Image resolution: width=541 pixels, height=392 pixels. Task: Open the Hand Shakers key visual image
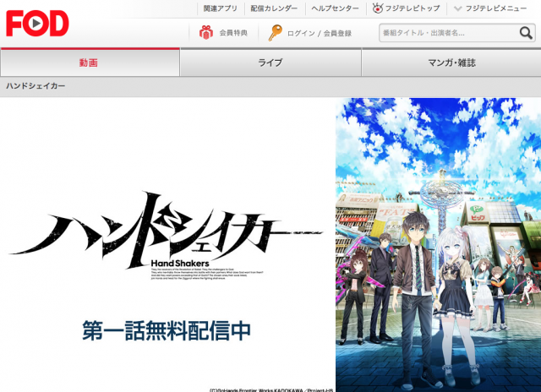[438, 245]
